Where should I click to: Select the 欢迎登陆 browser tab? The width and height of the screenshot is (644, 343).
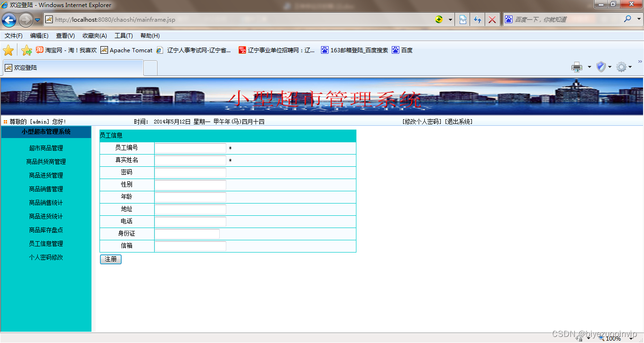pos(73,68)
